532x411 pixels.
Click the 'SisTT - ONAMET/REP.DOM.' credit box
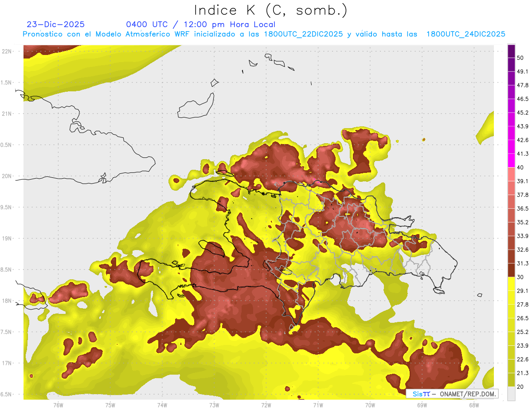click(x=452, y=394)
